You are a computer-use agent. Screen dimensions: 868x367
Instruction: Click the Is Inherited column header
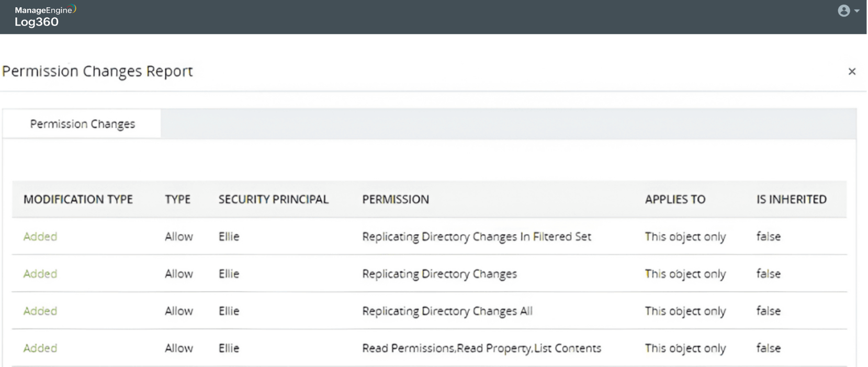pyautogui.click(x=791, y=199)
